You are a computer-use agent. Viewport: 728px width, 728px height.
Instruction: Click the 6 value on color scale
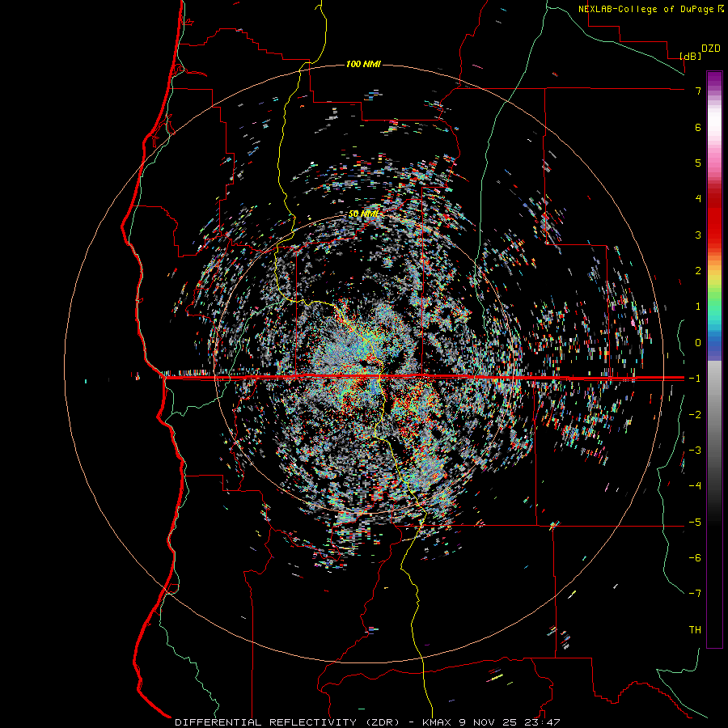click(x=698, y=127)
